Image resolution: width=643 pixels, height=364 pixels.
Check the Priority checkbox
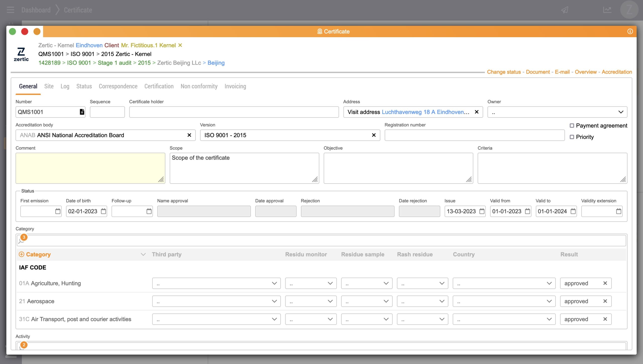(572, 137)
